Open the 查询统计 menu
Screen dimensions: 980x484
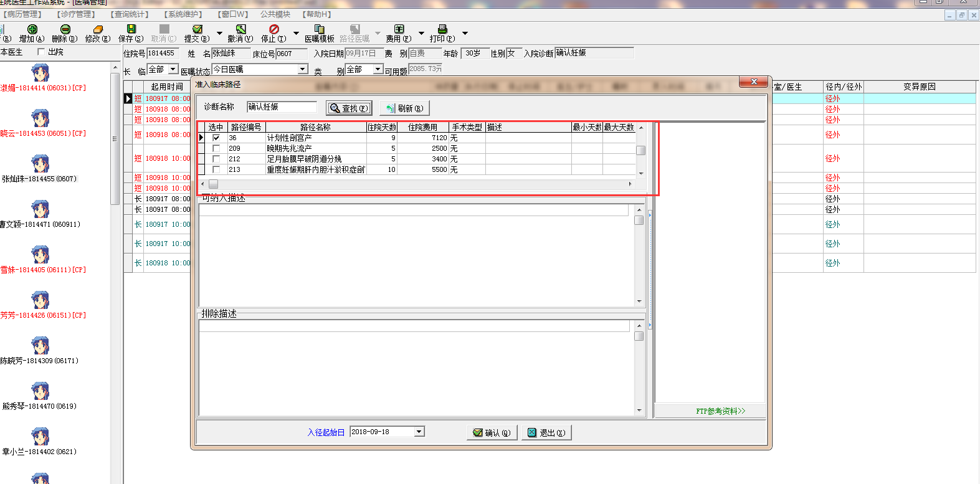(x=130, y=14)
